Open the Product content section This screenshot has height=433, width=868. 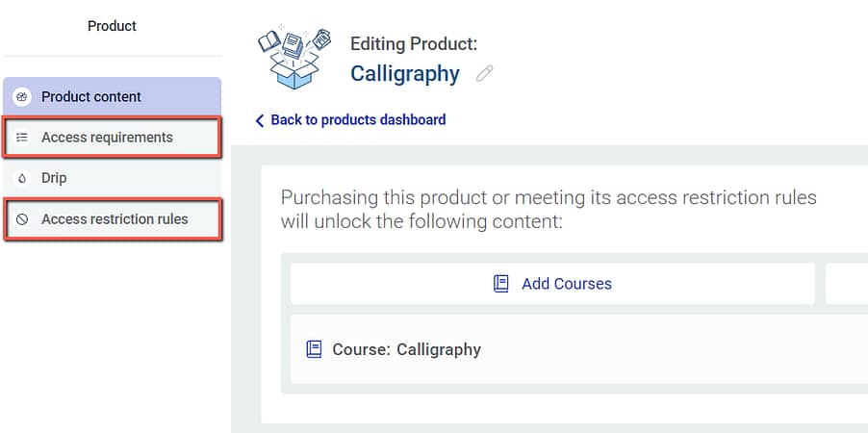point(91,97)
